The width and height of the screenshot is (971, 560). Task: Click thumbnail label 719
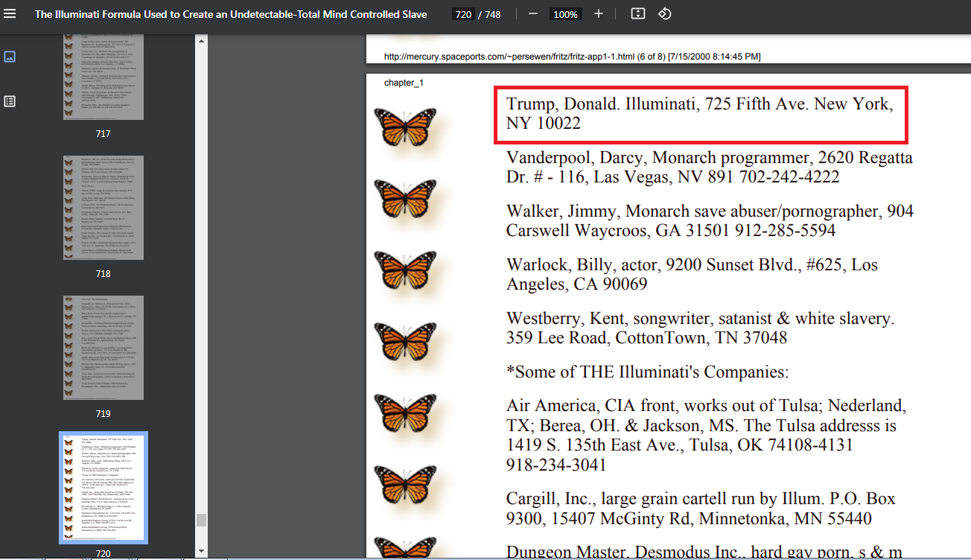tap(103, 413)
